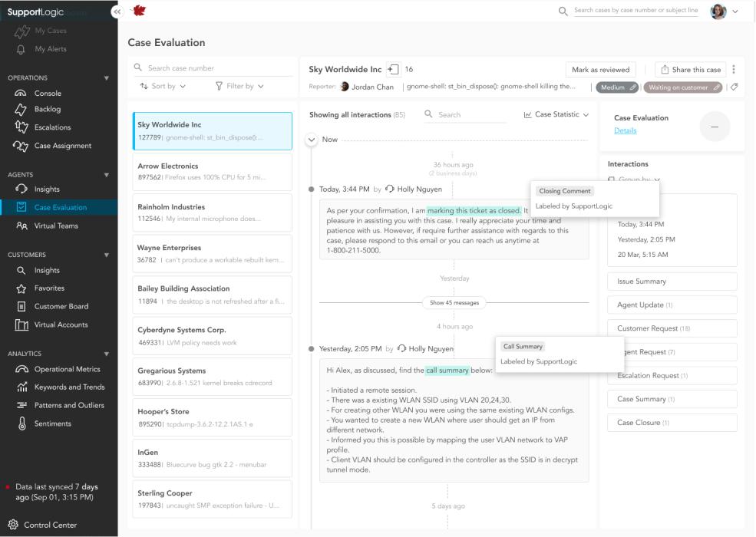
Task: Open the Sterling Cooper case
Action: 212,499
